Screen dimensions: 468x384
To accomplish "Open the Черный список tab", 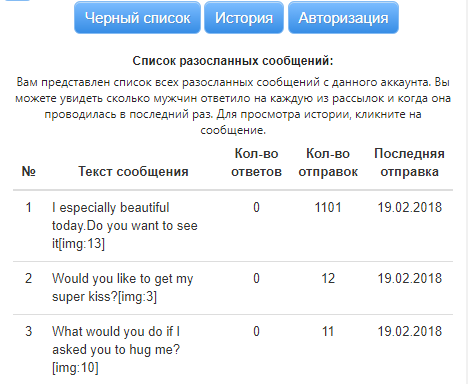I will (x=137, y=18).
